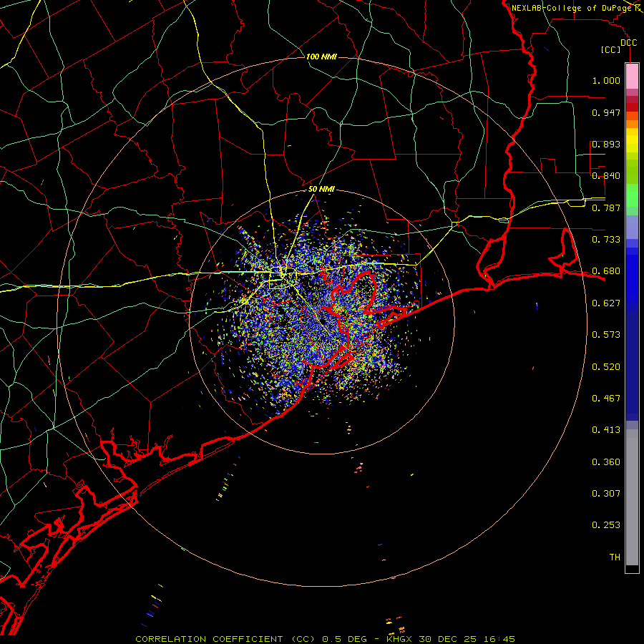The width and height of the screenshot is (644, 644).
Task: Click the 0.787 scale value
Action: coord(606,208)
